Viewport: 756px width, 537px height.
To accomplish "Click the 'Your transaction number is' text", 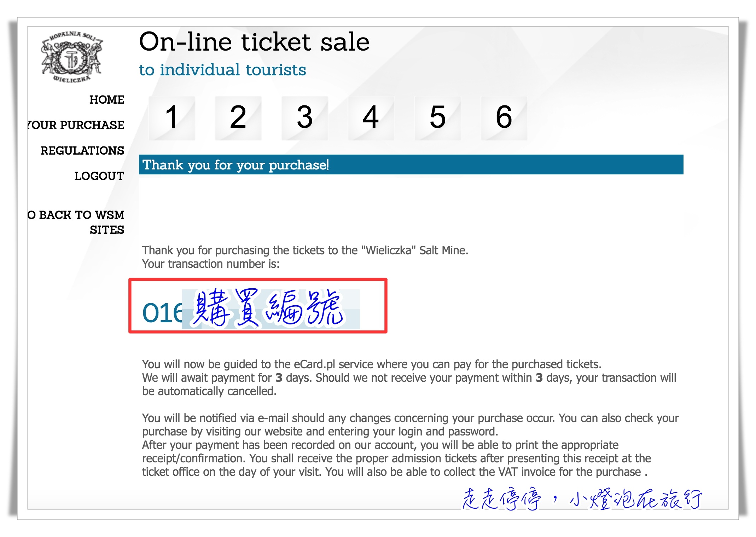I will pyautogui.click(x=211, y=264).
